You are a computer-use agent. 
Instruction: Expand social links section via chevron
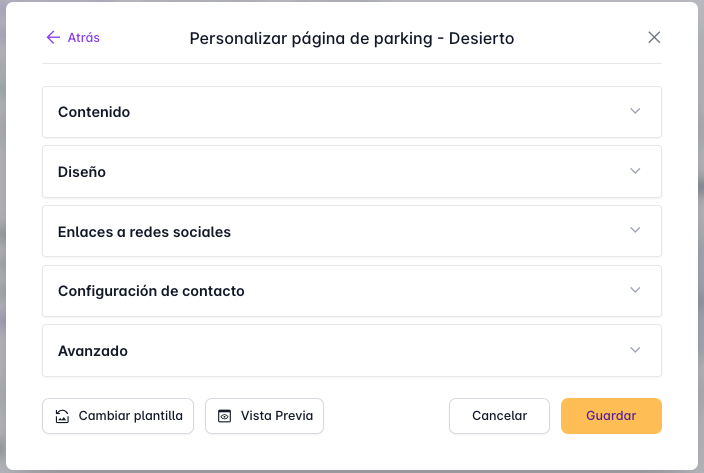[635, 230]
